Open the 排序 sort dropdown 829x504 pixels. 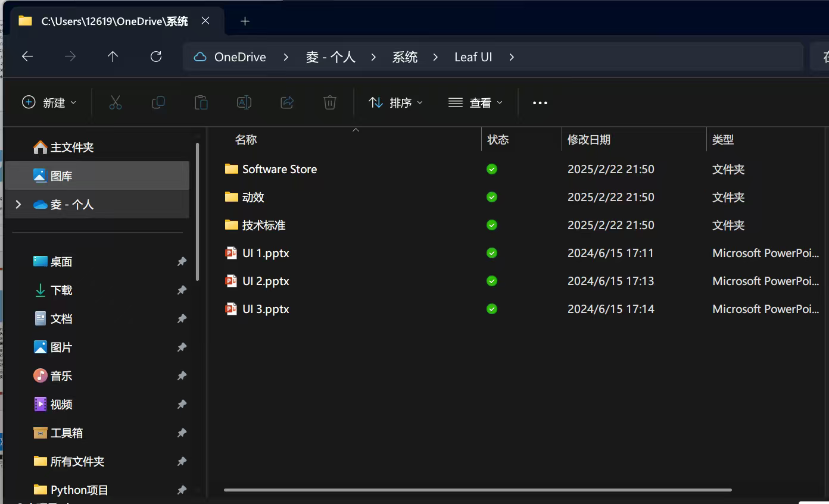click(x=395, y=103)
